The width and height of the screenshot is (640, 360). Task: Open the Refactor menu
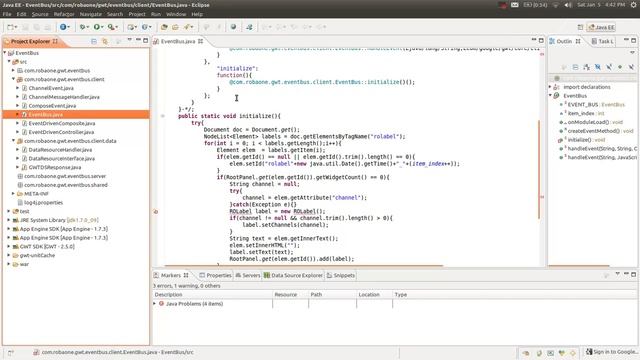click(x=64, y=14)
